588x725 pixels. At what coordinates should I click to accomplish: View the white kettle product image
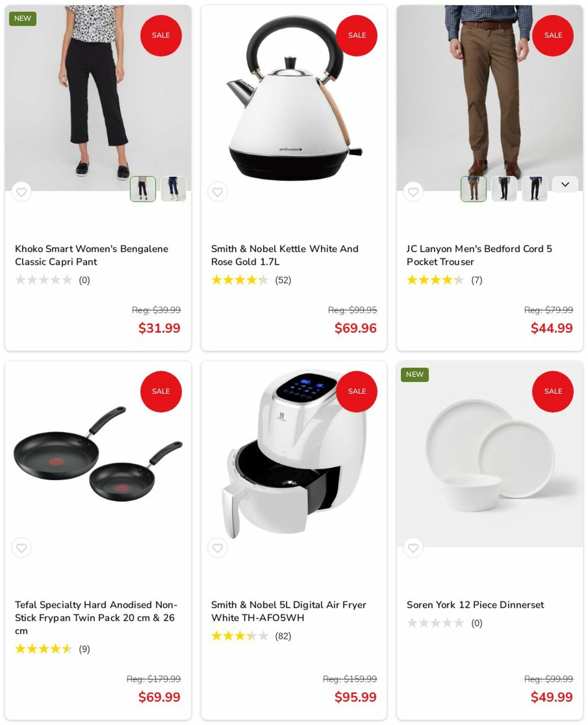(x=294, y=98)
